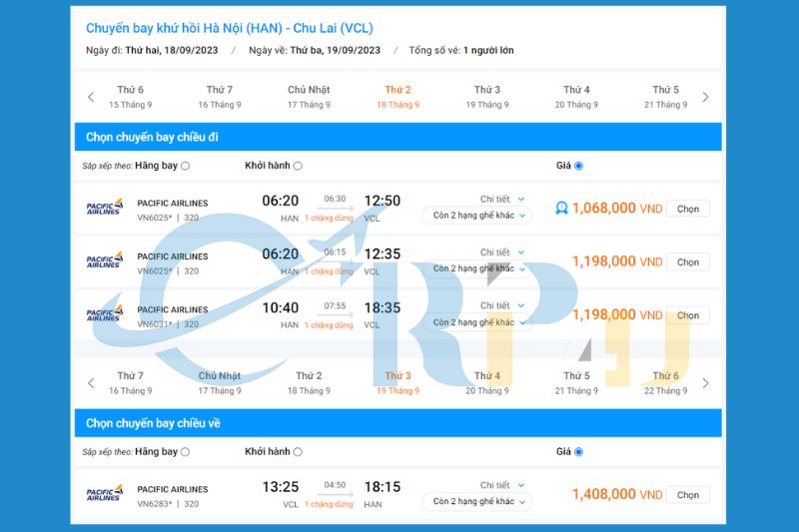Select outbound date Thứ 3, 19 Tháng 9
This screenshot has height=532, width=799.
pyautogui.click(x=487, y=97)
